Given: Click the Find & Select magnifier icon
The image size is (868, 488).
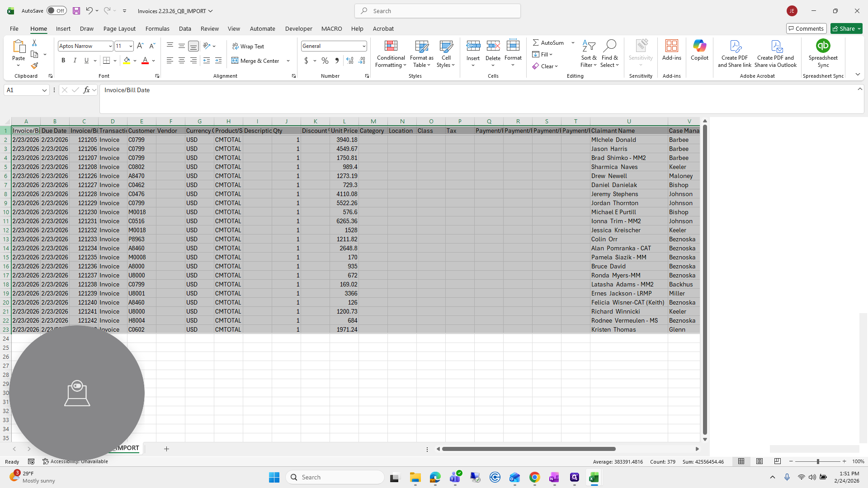Looking at the screenshot, I should click(609, 46).
